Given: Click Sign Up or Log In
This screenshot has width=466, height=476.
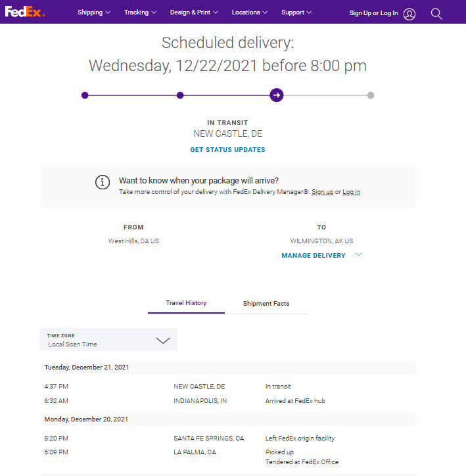Looking at the screenshot, I should pyautogui.click(x=373, y=13).
